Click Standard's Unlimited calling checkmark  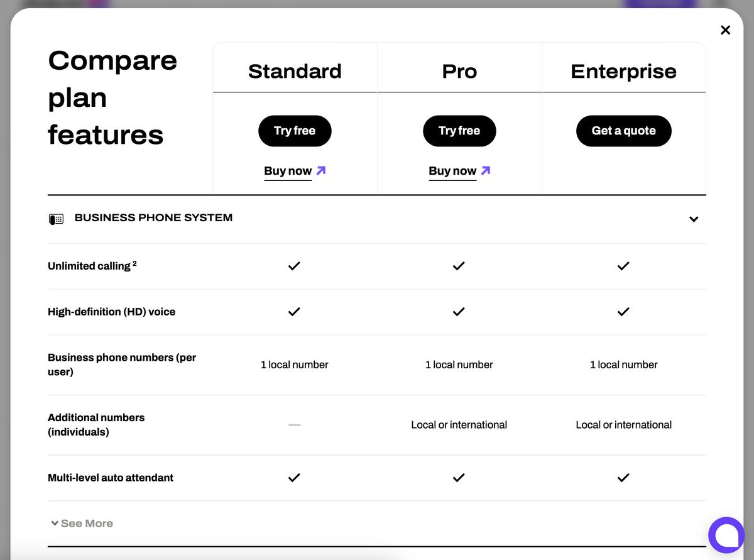coord(294,266)
